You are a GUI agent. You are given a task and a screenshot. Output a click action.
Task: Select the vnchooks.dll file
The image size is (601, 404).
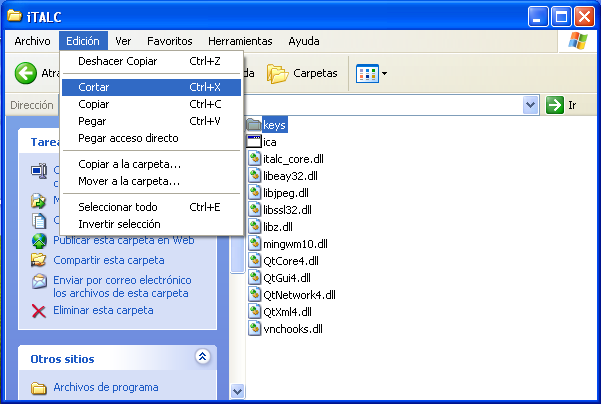(x=292, y=328)
